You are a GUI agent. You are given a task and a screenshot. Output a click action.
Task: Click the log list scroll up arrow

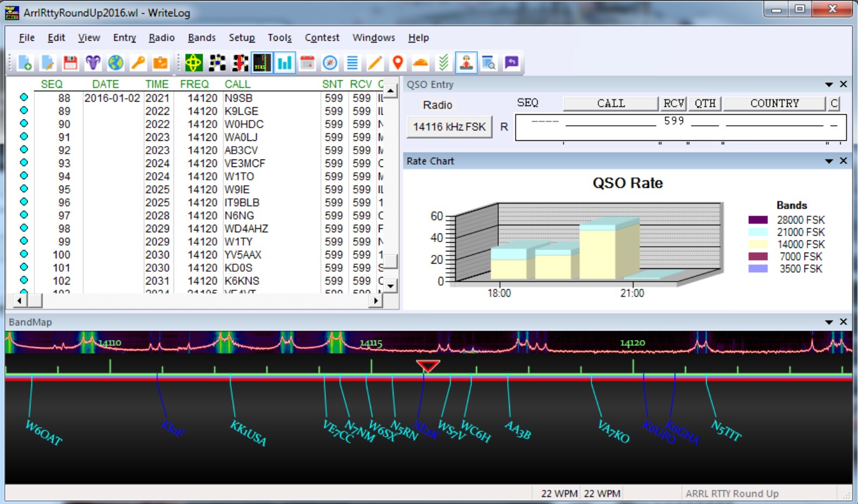point(391,91)
